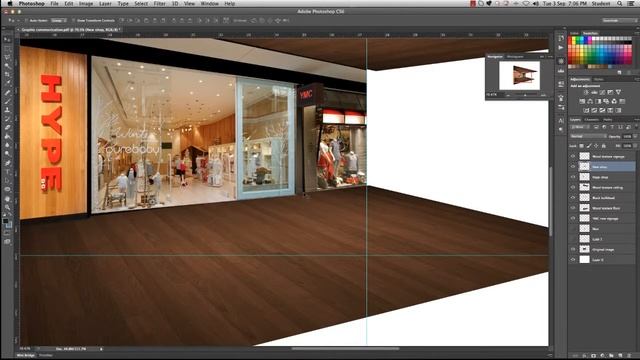Select the Wood texture floor layer thumbnail

click(584, 208)
